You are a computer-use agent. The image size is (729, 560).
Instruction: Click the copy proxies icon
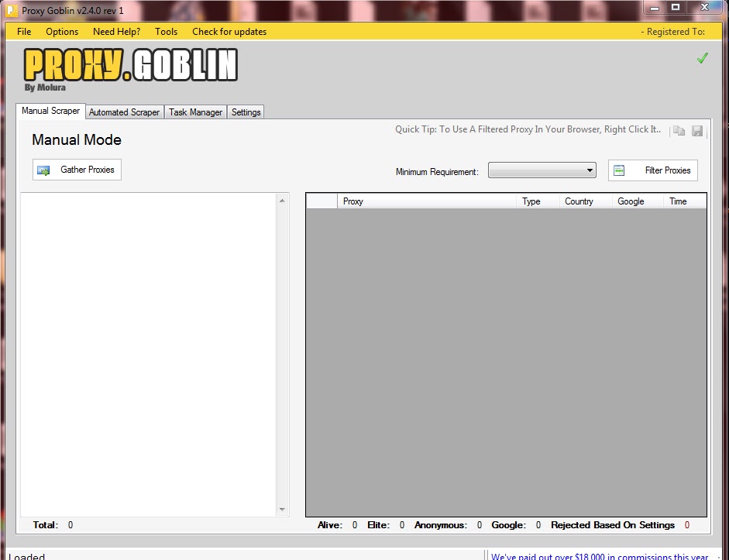coord(679,131)
